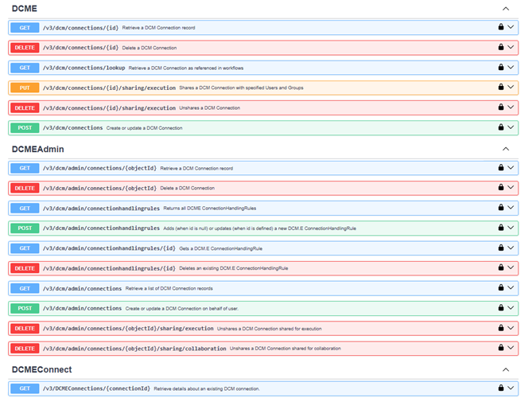Image resolution: width=532 pixels, height=398 pixels.
Task: Collapse the DCMEAdmin section chevron
Action: 506,149
